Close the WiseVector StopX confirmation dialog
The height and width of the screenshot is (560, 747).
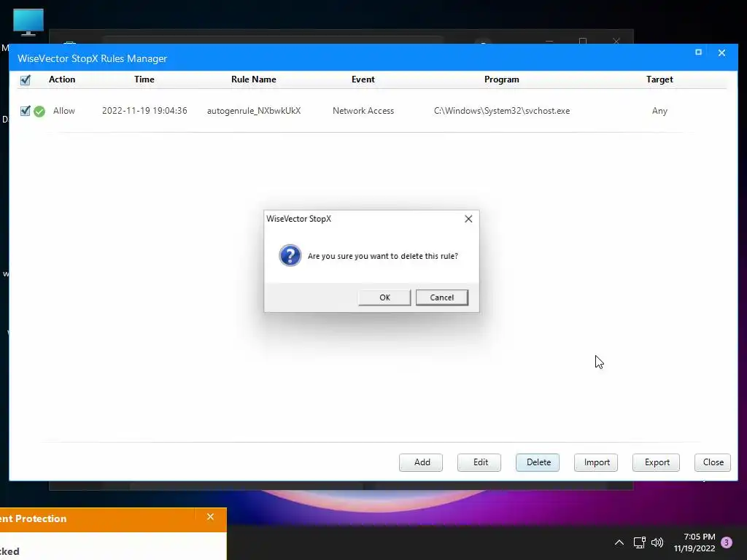(468, 219)
